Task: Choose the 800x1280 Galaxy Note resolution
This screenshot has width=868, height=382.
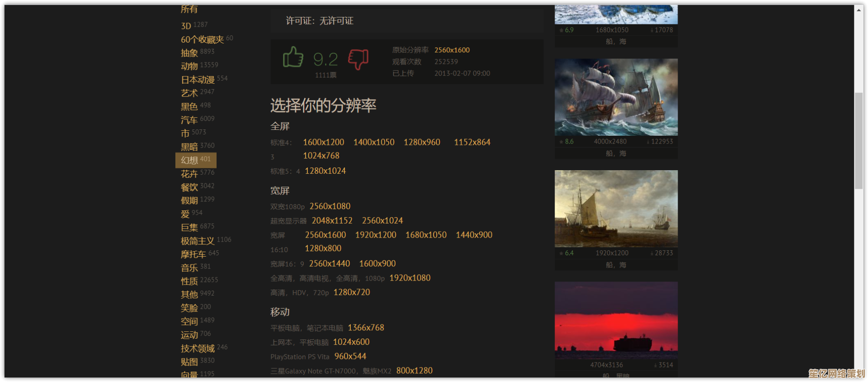Action: pyautogui.click(x=414, y=371)
